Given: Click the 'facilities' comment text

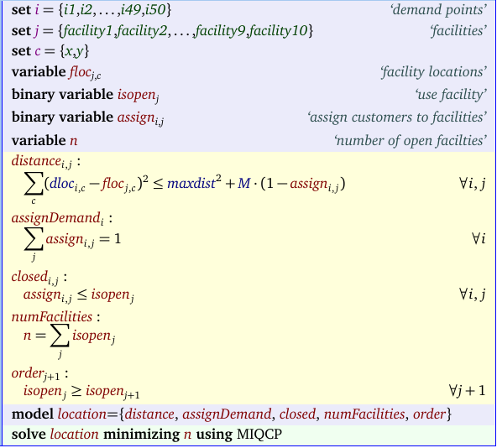Looking at the screenshot, I should click(458, 31).
